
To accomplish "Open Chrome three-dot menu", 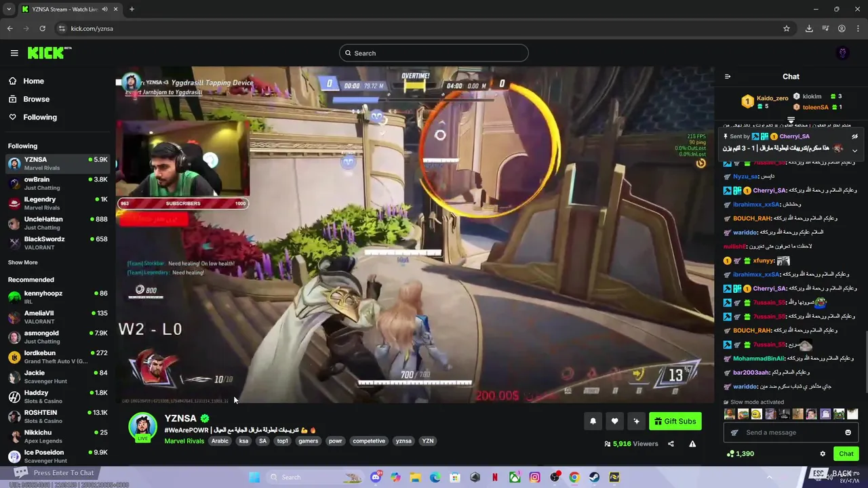I will pyautogui.click(x=858, y=28).
